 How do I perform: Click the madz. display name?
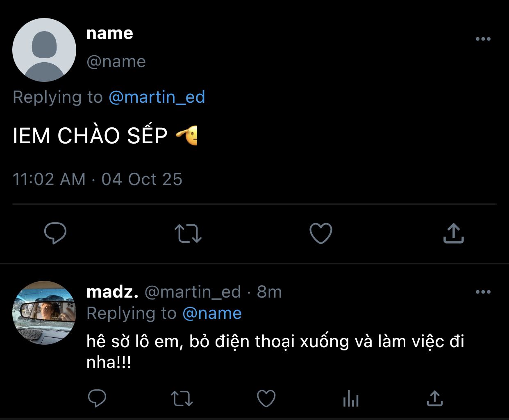coord(112,292)
